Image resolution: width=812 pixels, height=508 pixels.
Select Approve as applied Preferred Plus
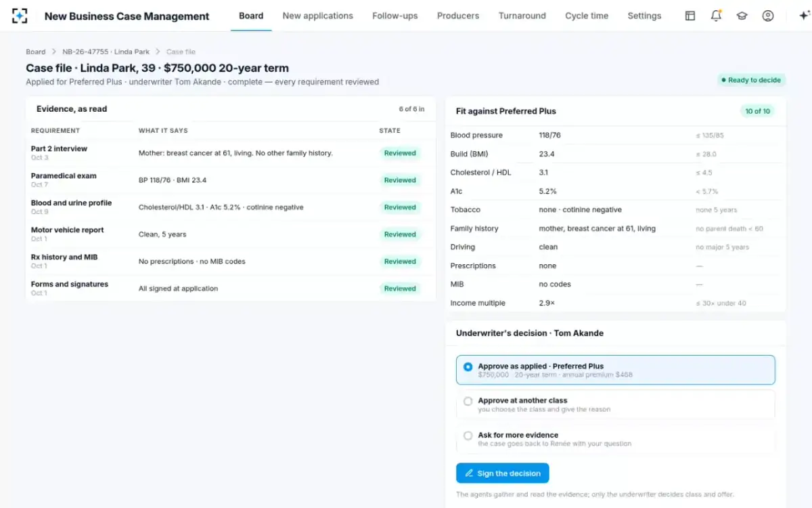coord(616,370)
